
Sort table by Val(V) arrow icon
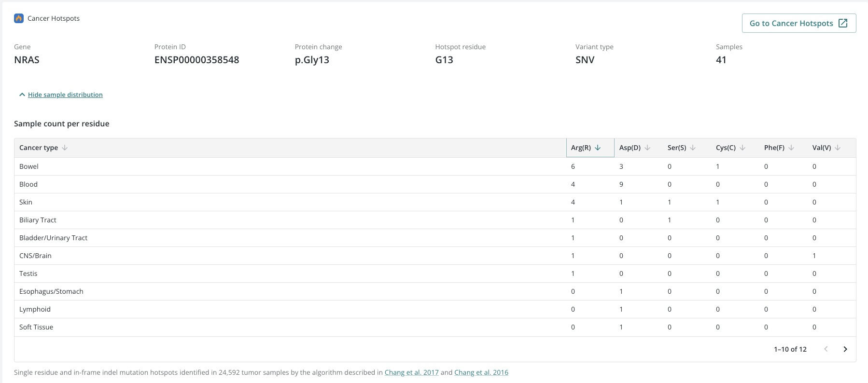(838, 148)
